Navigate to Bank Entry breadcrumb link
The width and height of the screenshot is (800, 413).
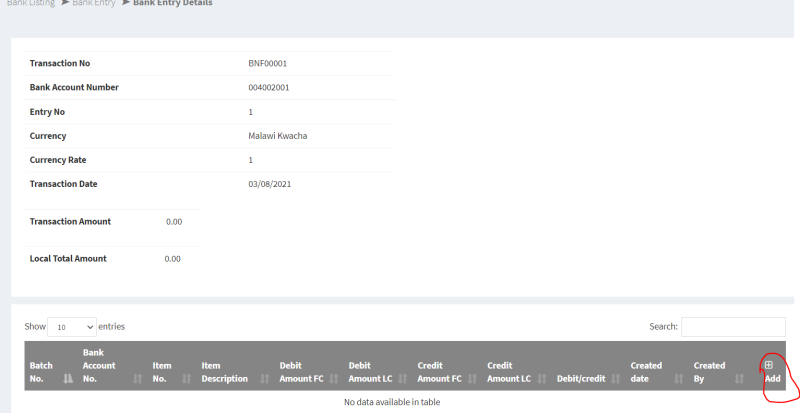pyautogui.click(x=94, y=3)
